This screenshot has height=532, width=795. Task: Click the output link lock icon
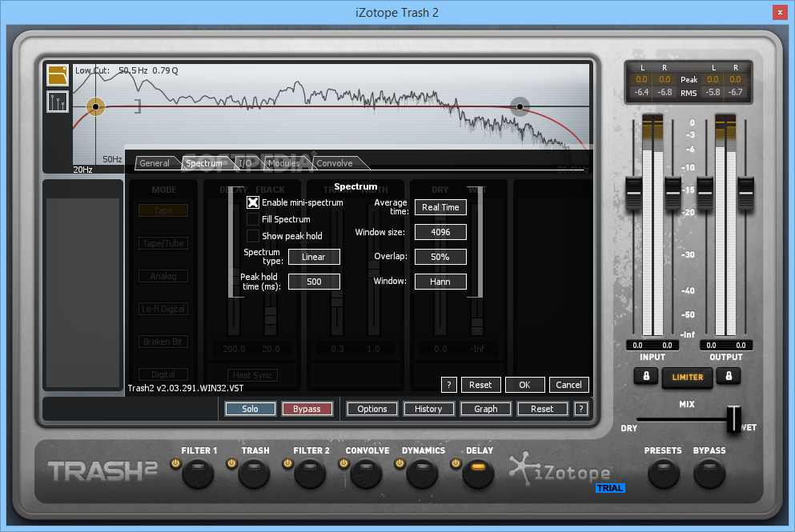[x=729, y=376]
